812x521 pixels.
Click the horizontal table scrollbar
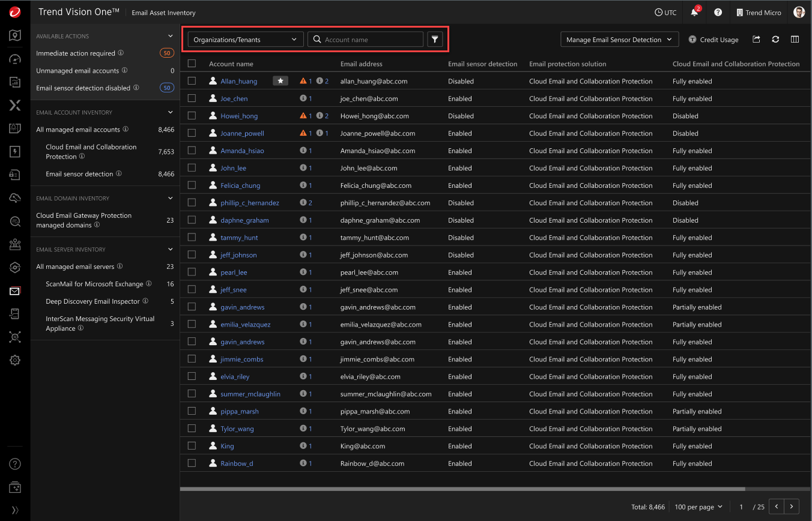click(462, 489)
